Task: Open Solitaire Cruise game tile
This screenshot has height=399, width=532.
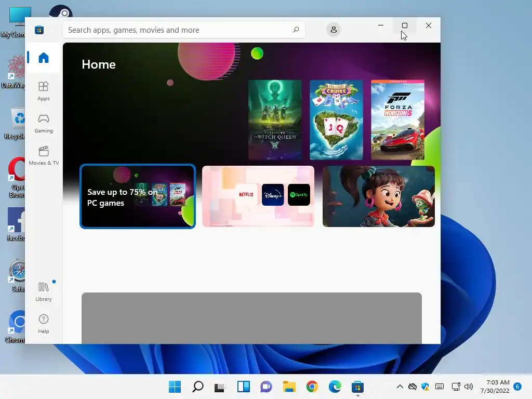Action: (x=336, y=120)
